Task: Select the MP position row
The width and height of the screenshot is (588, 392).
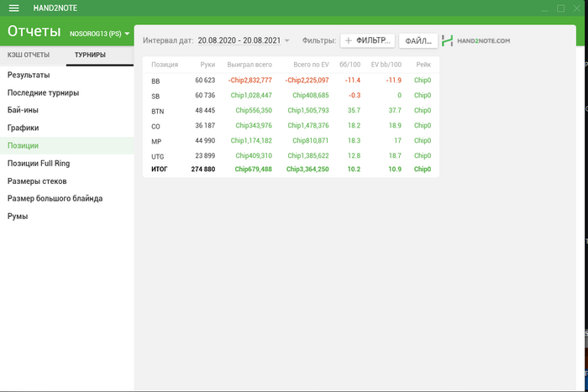Action: (x=291, y=140)
